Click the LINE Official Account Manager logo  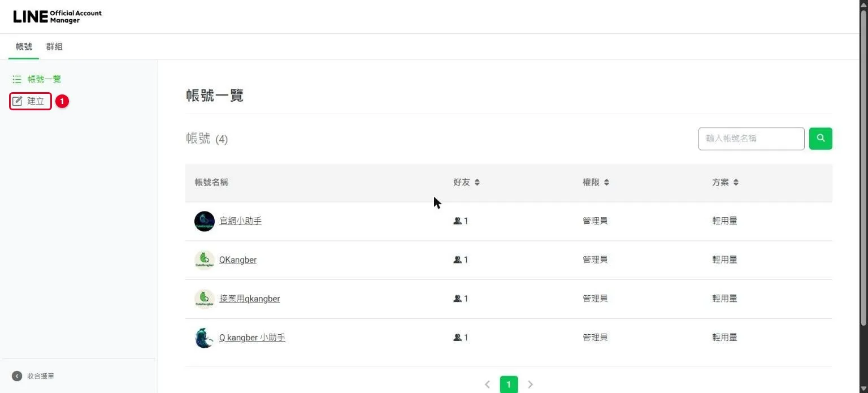point(58,16)
